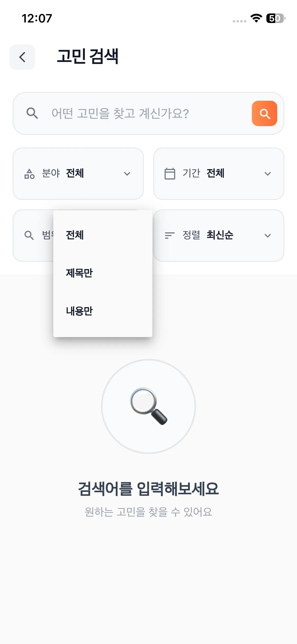Focus the 어떤 고민을 찾고 계신가요 search field
The image size is (297, 644).
[x=143, y=113]
